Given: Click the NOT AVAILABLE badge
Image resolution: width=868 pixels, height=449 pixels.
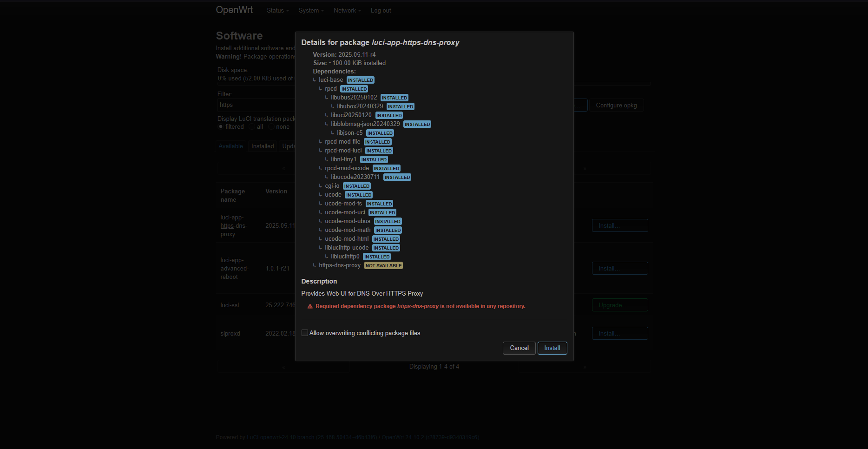Looking at the screenshot, I should tap(383, 266).
